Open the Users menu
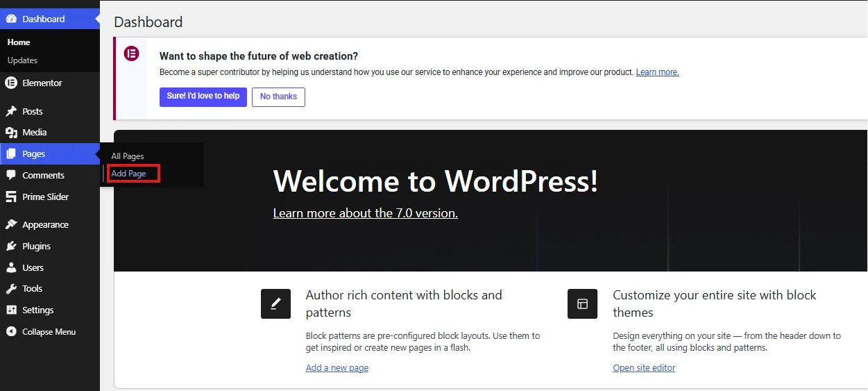Screen dimensions: 868x391 click(x=50, y=267)
